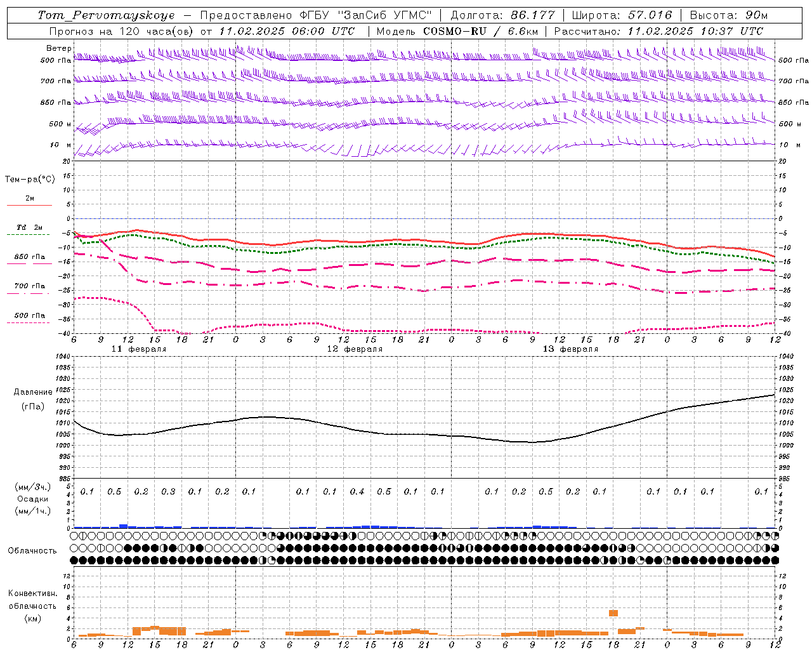Viewport: 812px width, 650px height.
Task: Click the Высота: 90м label
Action: tap(728, 15)
